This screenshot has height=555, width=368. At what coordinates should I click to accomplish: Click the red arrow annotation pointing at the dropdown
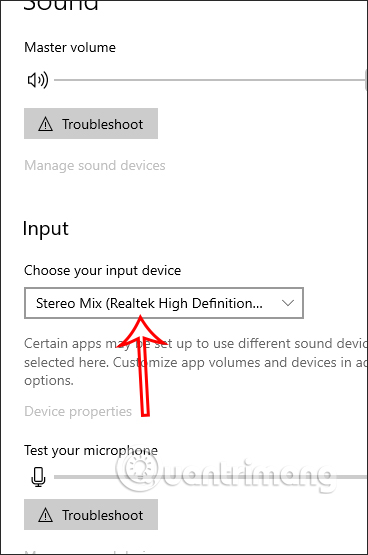142,366
